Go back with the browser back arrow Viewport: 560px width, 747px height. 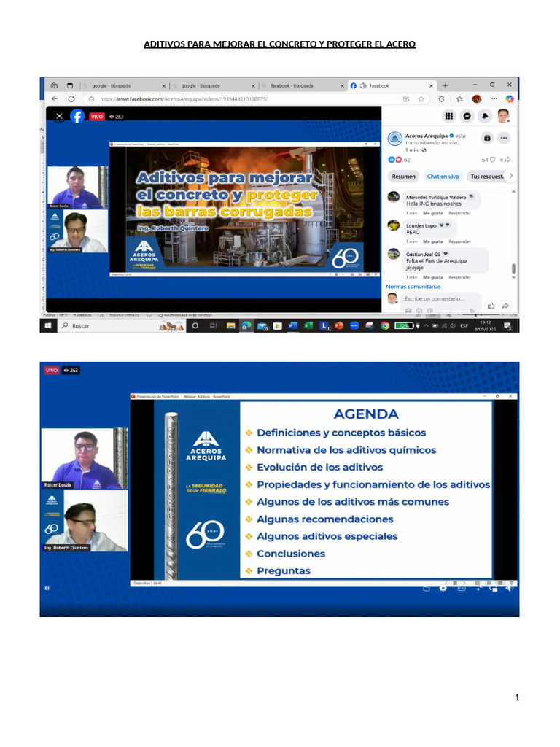pyautogui.click(x=55, y=99)
